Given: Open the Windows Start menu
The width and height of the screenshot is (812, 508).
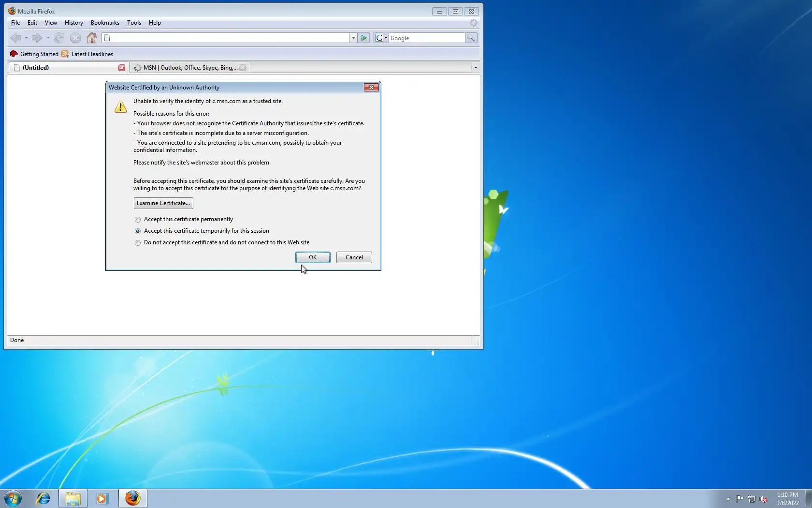Looking at the screenshot, I should click(13, 498).
